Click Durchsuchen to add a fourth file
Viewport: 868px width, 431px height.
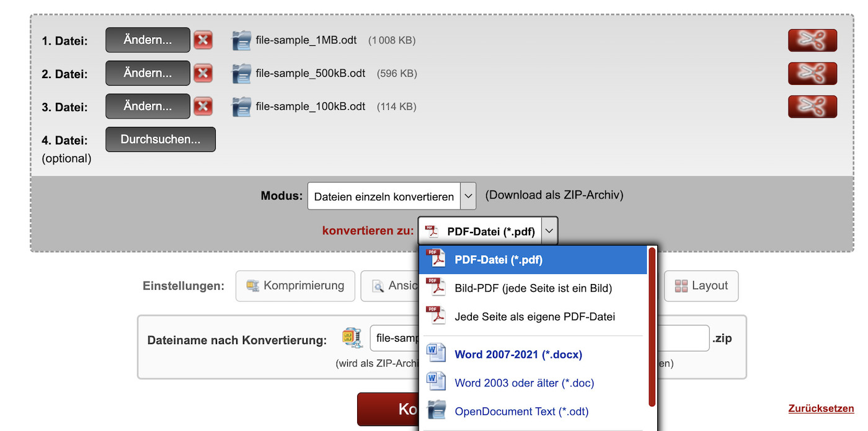point(160,139)
